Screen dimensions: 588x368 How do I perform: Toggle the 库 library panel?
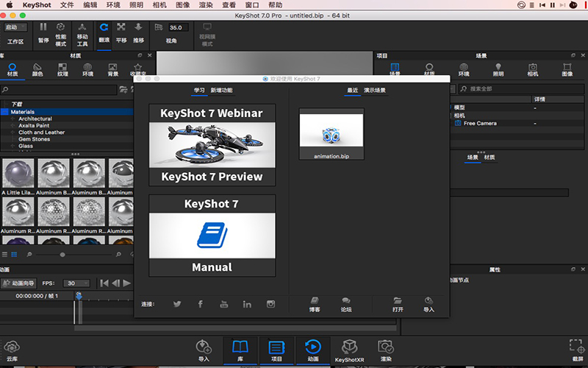click(x=240, y=351)
